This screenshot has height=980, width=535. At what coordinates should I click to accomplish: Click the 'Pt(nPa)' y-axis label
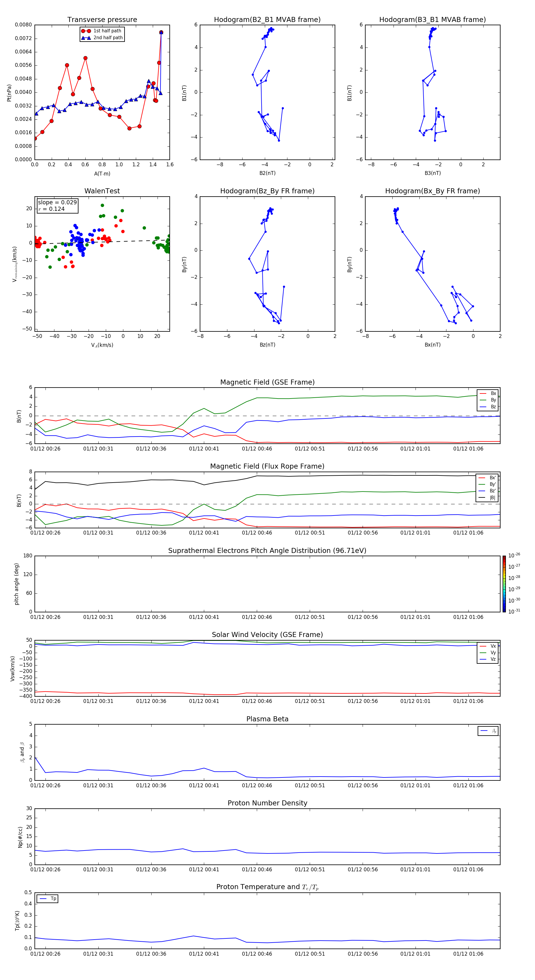[9, 92]
